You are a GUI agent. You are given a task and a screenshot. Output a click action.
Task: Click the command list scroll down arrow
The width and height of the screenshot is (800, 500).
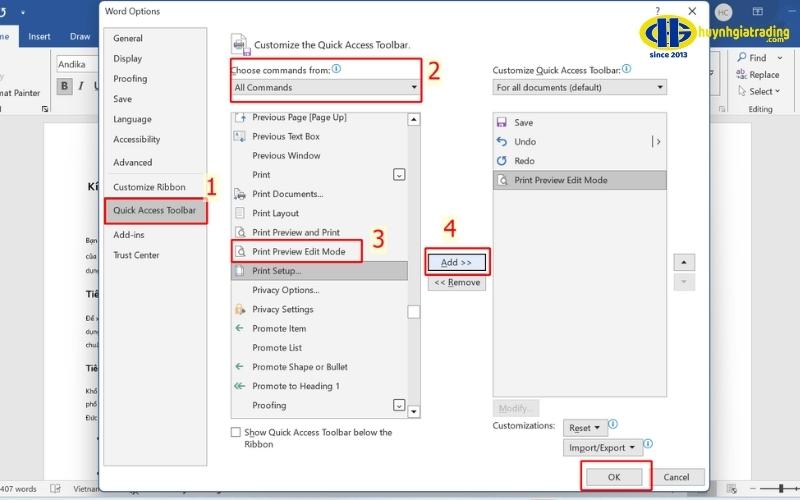coord(414,411)
